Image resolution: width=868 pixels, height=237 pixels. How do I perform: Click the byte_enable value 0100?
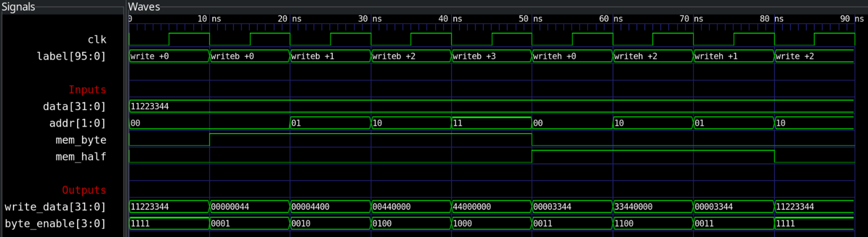411,223
